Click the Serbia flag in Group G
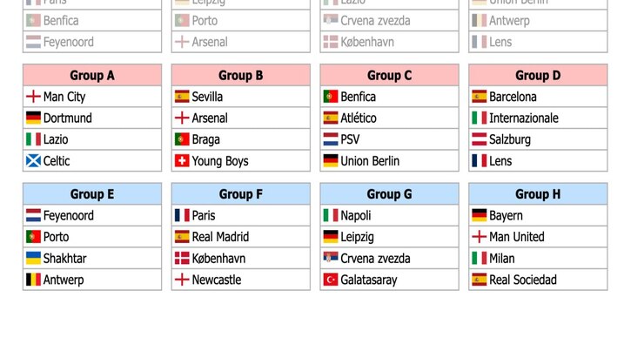This screenshot has height=358, width=644. (331, 259)
